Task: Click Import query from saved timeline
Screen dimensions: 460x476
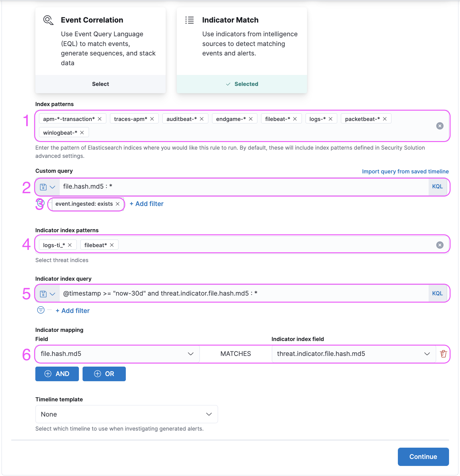Action: [405, 172]
